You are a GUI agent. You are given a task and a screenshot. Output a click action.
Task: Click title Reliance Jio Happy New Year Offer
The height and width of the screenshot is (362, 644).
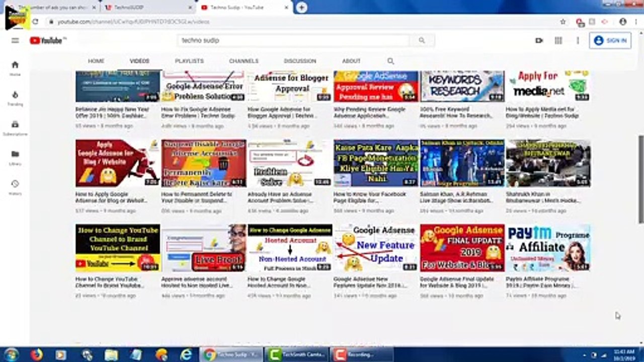point(111,112)
